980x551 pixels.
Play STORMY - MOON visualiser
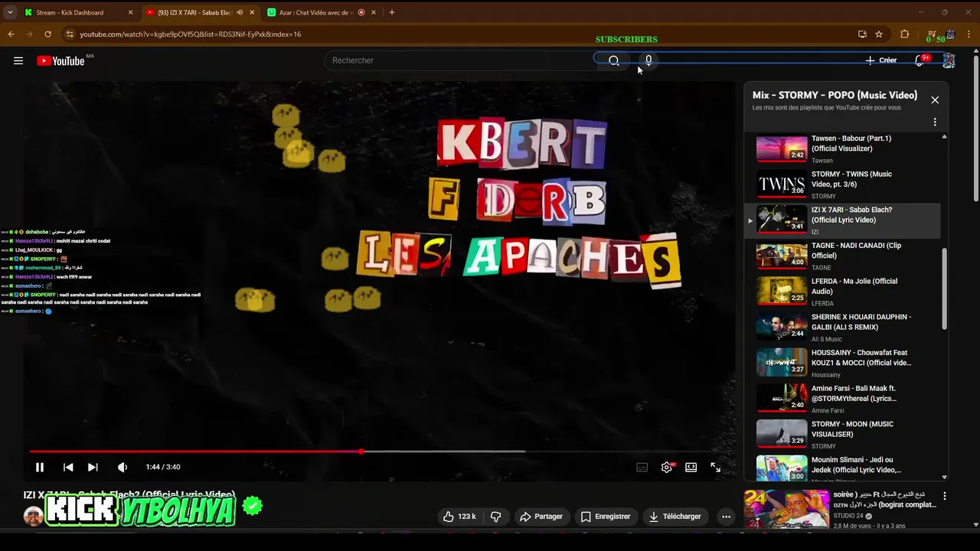click(x=842, y=435)
